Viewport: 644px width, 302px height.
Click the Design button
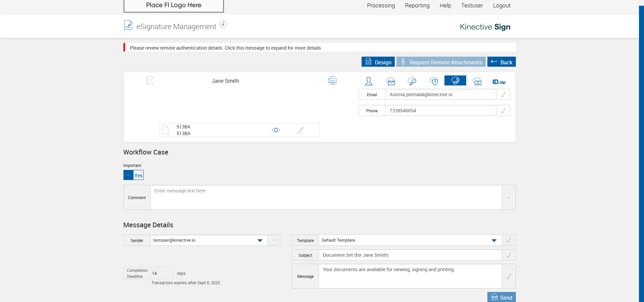click(378, 62)
